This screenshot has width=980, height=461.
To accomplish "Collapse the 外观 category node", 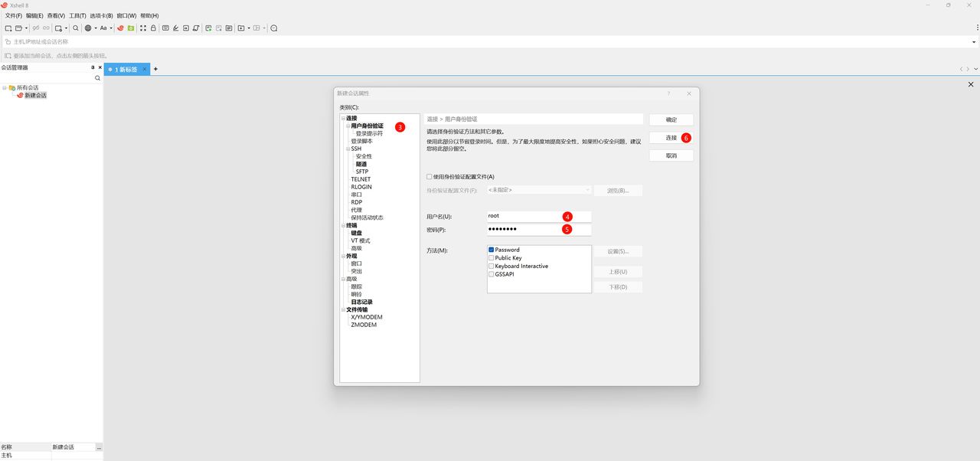I will click(x=343, y=256).
